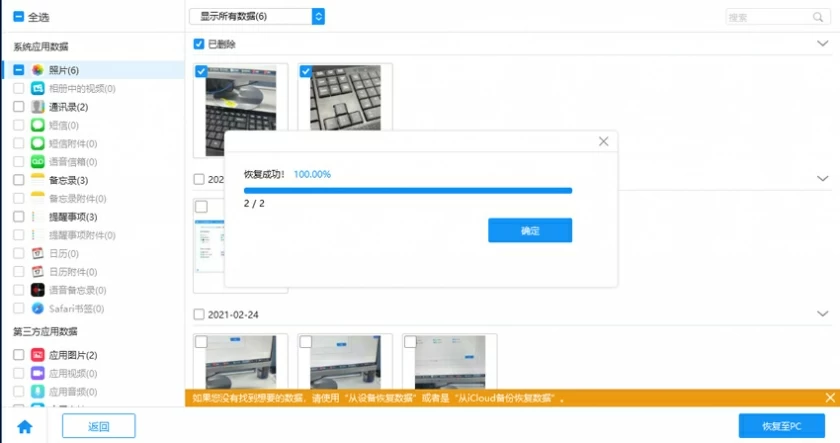The height and width of the screenshot is (443, 840).
Task: Click the Notes (备忘录) icon
Action: [x=38, y=180]
